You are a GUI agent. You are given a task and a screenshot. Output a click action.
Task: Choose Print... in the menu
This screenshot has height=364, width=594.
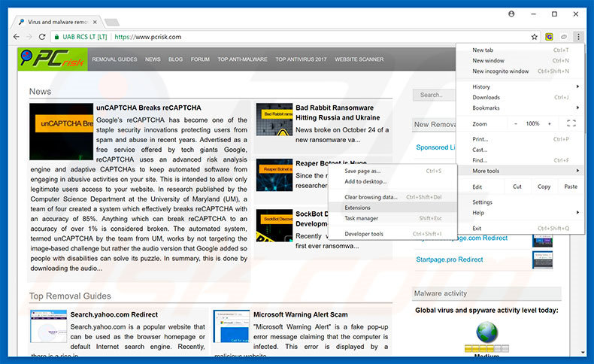520,139
